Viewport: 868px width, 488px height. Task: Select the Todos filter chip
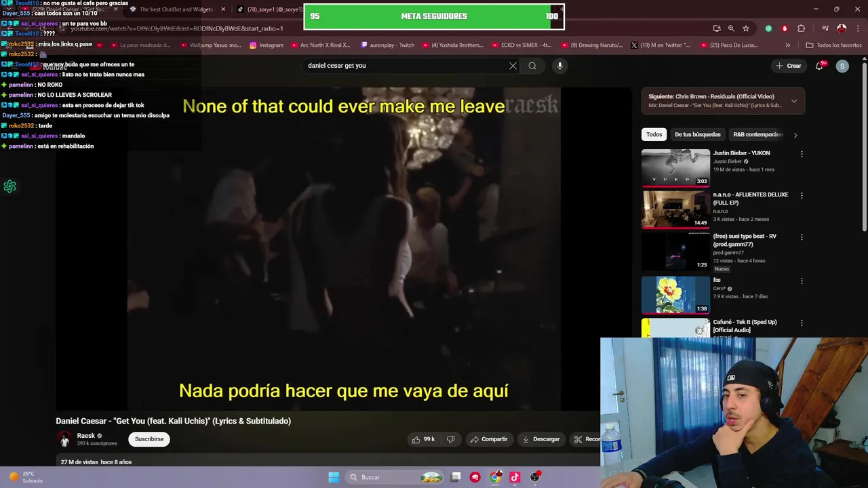(654, 134)
